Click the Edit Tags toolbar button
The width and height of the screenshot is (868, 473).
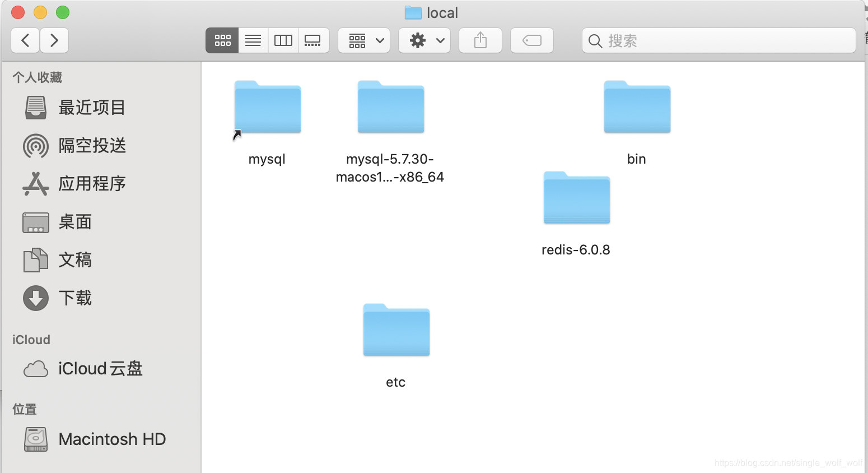(532, 40)
